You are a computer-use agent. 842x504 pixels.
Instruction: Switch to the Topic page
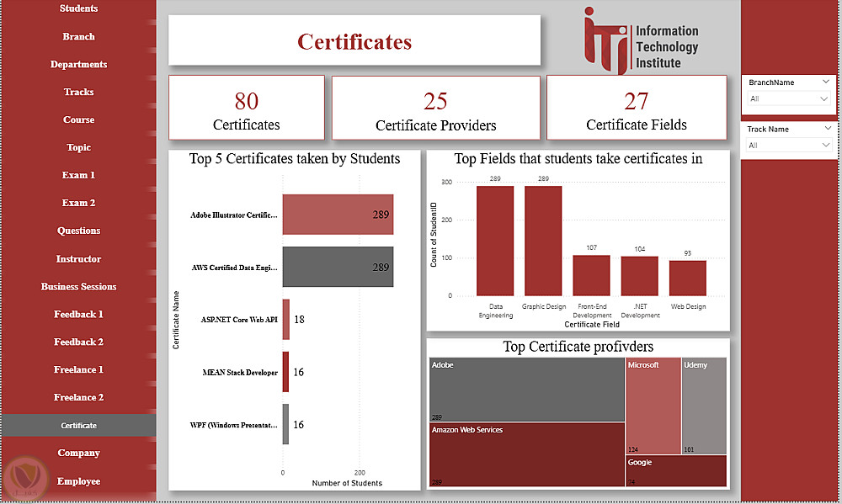pos(78,147)
